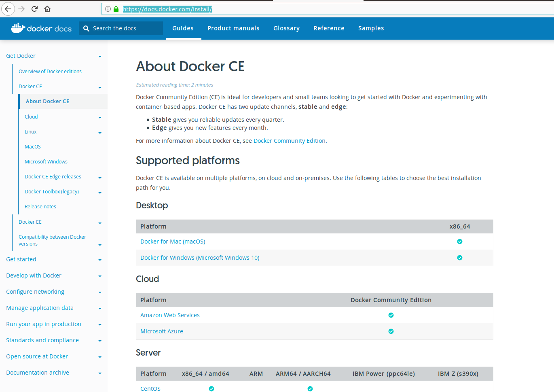Image resolution: width=554 pixels, height=392 pixels.
Task: Reload the page with the refresh icon
Action: (x=34, y=9)
